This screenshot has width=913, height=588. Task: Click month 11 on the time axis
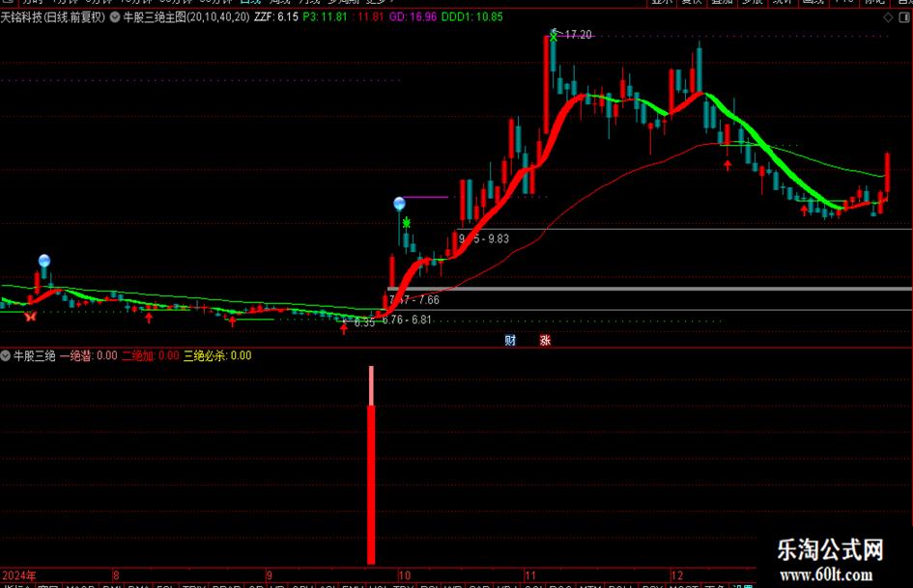pos(529,575)
